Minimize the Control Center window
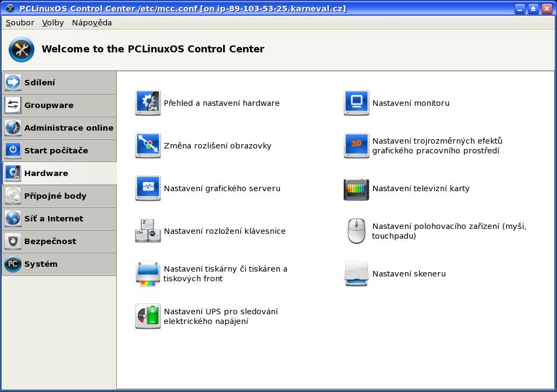This screenshot has height=392, width=557. (520, 9)
